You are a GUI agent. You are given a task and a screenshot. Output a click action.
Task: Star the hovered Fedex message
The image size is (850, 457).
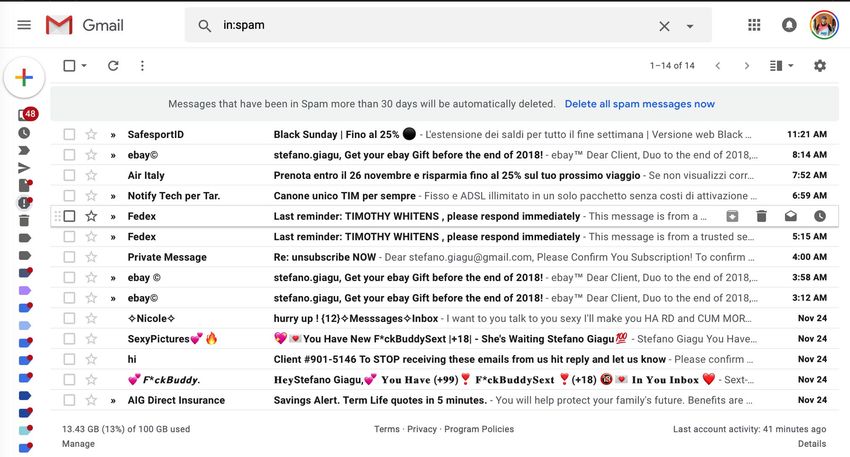[91, 216]
